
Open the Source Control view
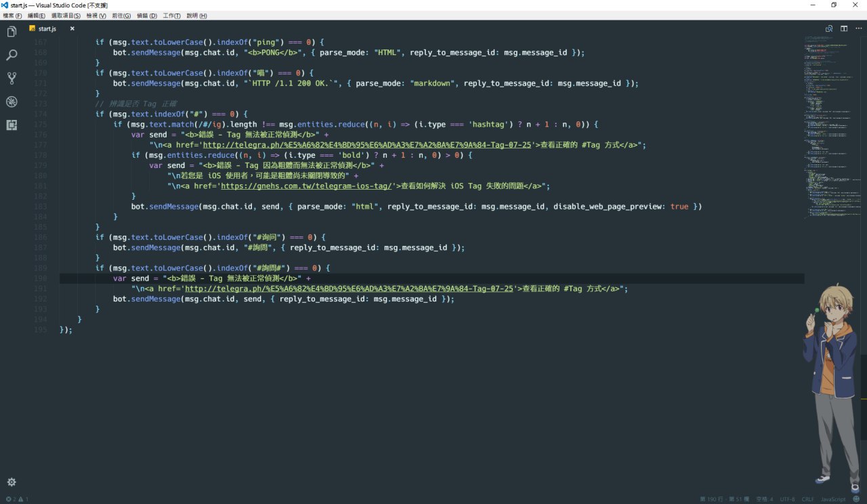coord(12,79)
